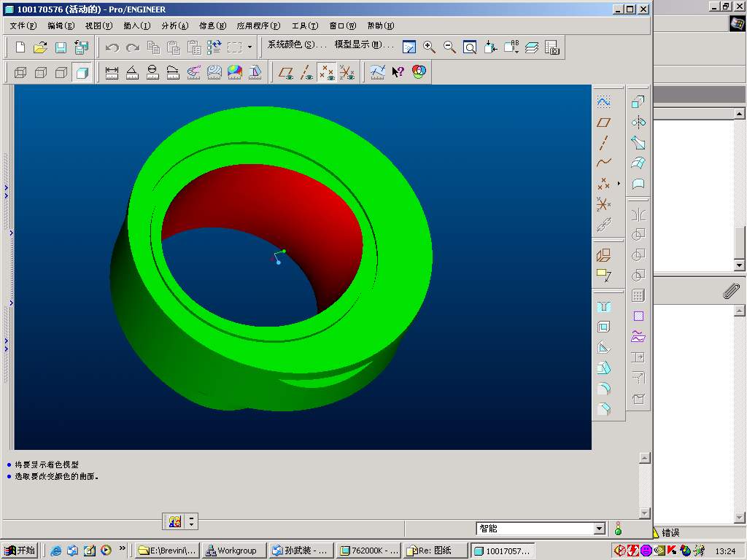Image resolution: width=747 pixels, height=560 pixels.
Task: Open the 插入(I) menu
Action: coord(137,26)
